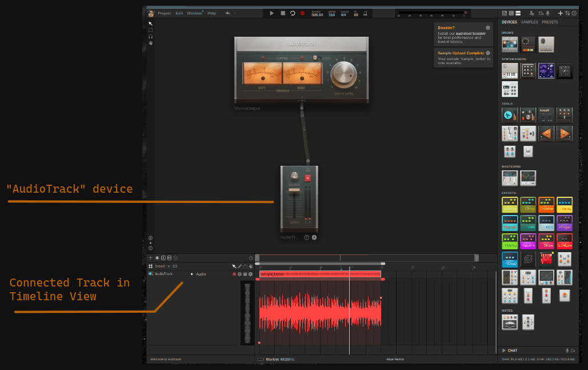
Task: Arm recording with the red Record button
Action: [x=303, y=13]
